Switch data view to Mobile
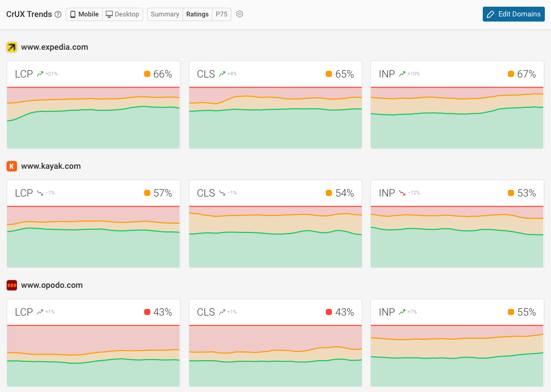The height and width of the screenshot is (392, 551). [84, 14]
